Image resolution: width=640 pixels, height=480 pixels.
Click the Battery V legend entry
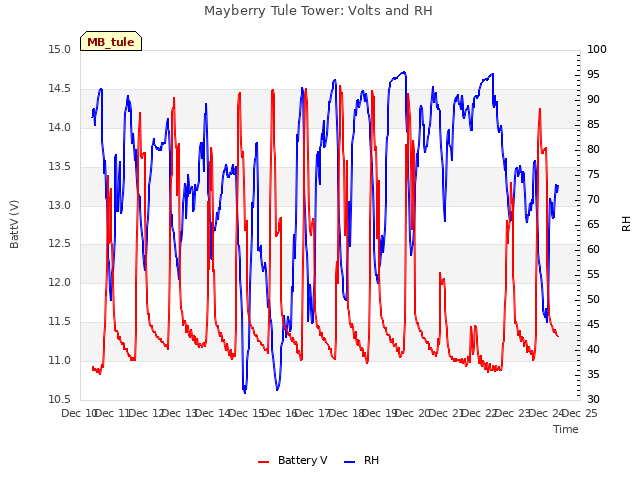click(x=293, y=460)
